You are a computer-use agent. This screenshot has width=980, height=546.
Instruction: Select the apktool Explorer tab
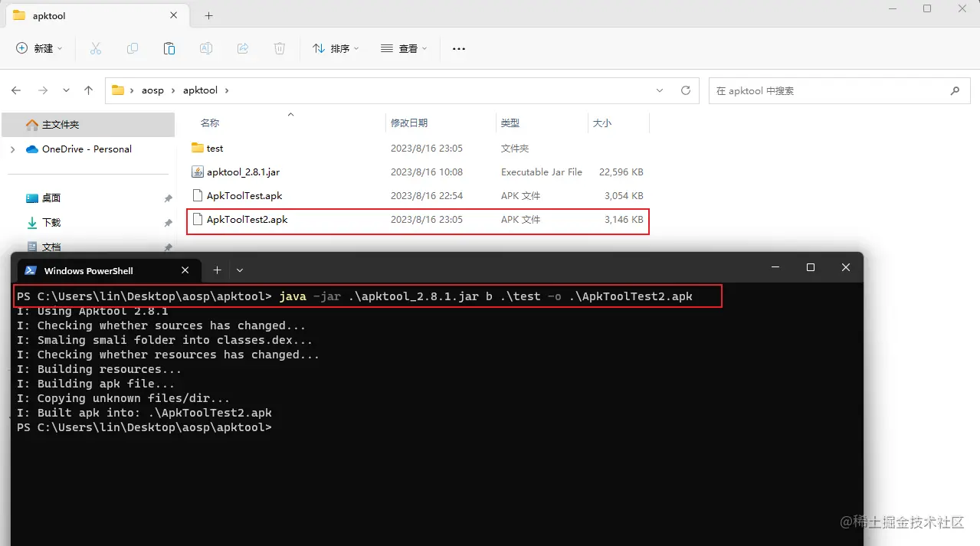coord(96,15)
